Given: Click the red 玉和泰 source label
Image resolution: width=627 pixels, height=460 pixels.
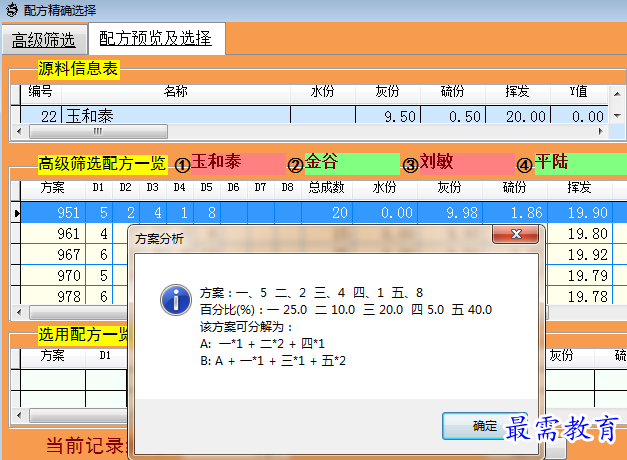Looking at the screenshot, I should click(x=238, y=163).
